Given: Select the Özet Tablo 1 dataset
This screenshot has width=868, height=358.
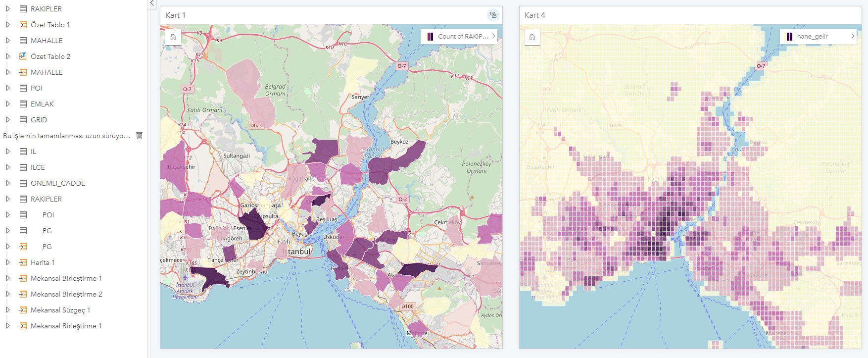Looking at the screenshot, I should (x=50, y=25).
